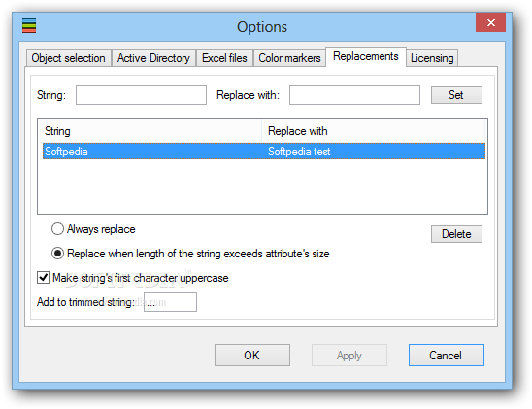Uncheck Make string's first character uppercase

point(43,278)
